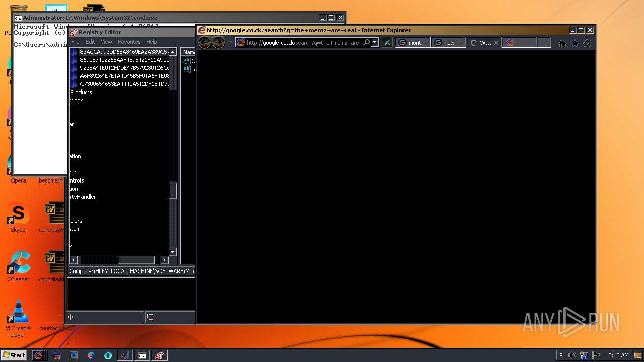
Task: Click Registry Editor title bar icon
Action: (x=73, y=32)
